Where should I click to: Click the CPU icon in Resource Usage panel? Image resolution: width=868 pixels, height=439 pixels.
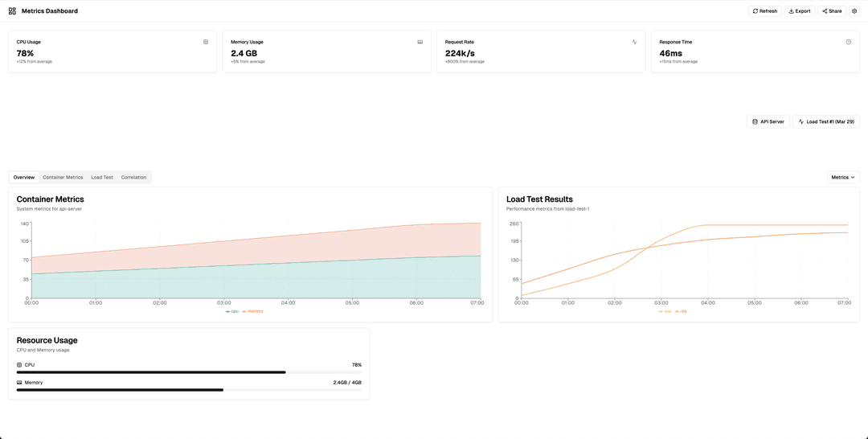click(x=19, y=365)
